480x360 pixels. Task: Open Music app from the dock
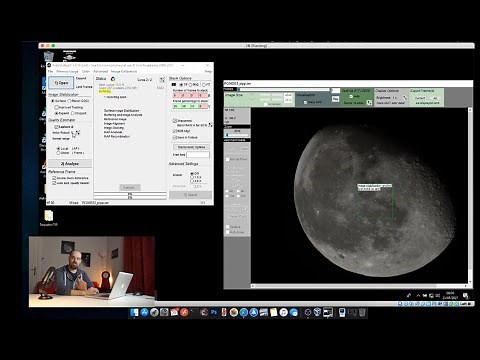coord(283,312)
